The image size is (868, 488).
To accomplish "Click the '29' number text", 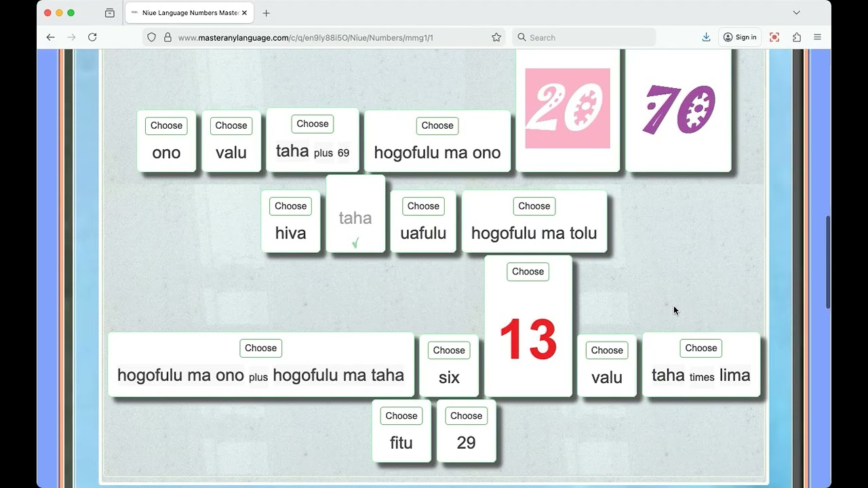I will [x=467, y=443].
